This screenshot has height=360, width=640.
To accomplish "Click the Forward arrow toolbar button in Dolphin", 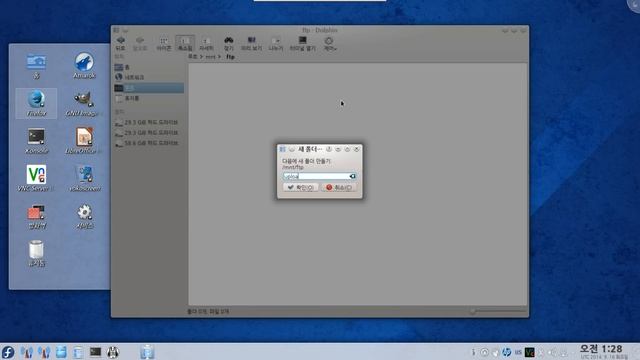I will coord(140,43).
